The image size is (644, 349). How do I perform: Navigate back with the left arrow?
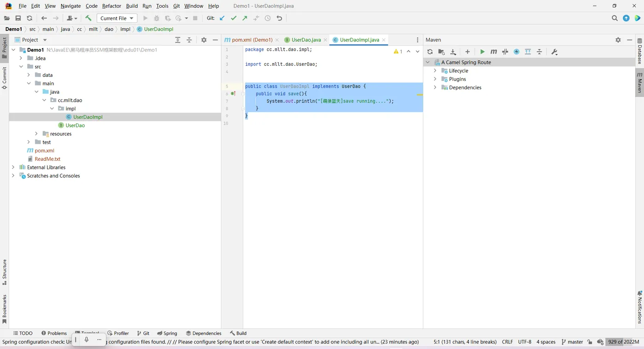click(44, 18)
